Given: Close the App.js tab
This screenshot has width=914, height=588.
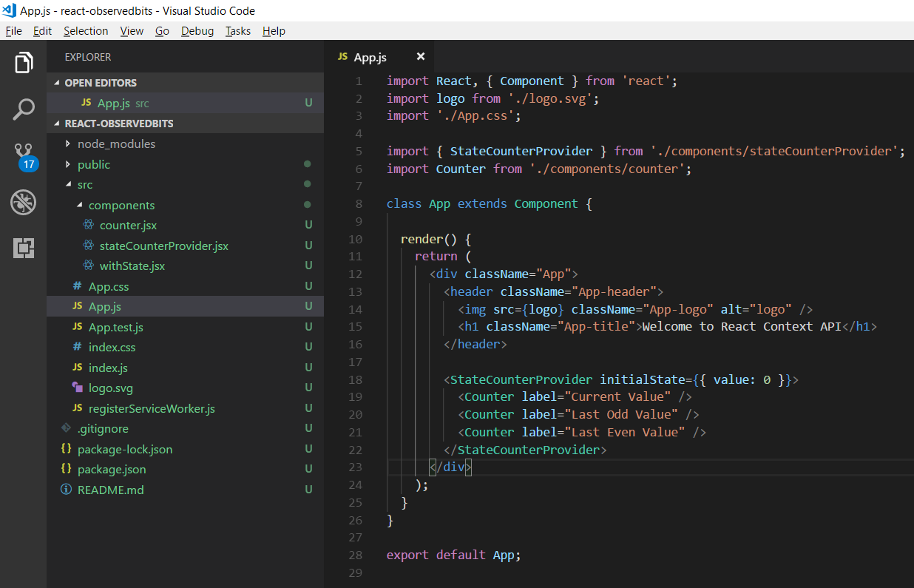Looking at the screenshot, I should click(x=420, y=56).
